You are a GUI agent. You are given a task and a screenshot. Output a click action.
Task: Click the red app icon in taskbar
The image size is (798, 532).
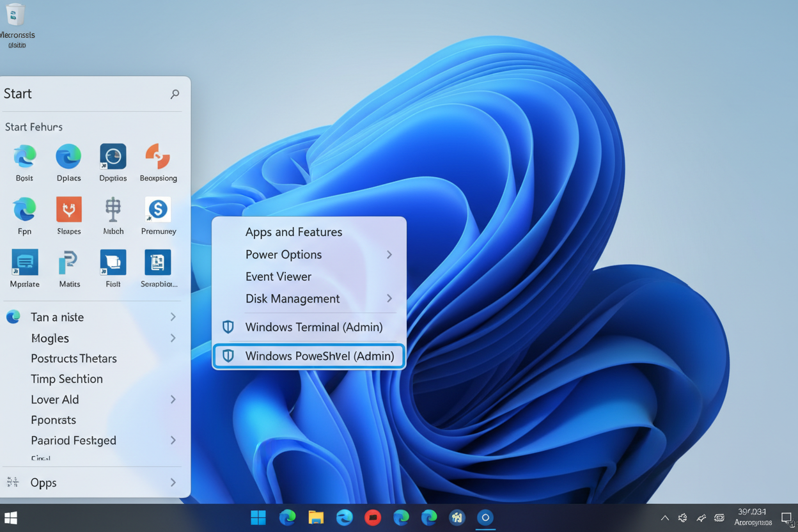pyautogui.click(x=373, y=517)
